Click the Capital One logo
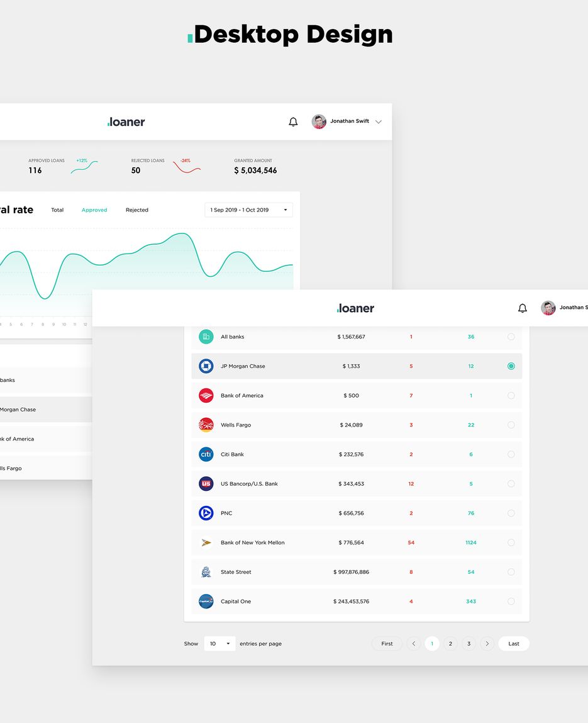 tap(206, 602)
